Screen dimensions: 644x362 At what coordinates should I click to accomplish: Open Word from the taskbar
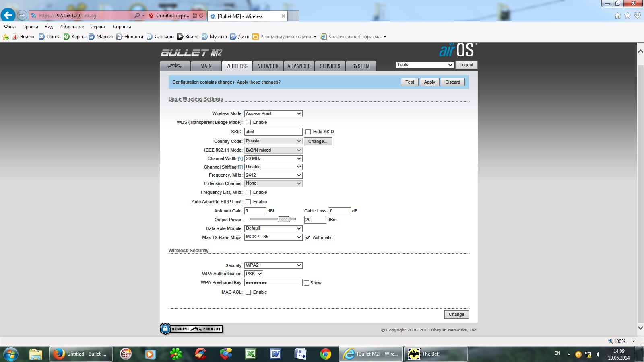click(x=276, y=354)
